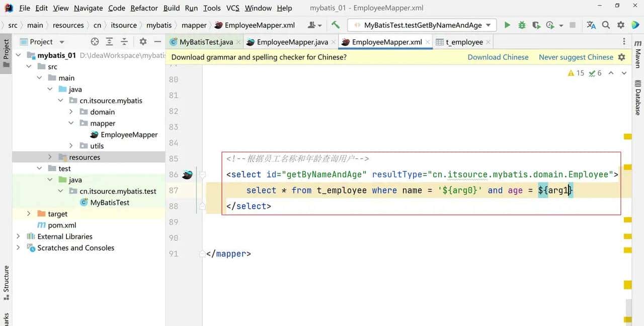644x326 pixels.
Task: Click Download Chinese link
Action: [498, 57]
